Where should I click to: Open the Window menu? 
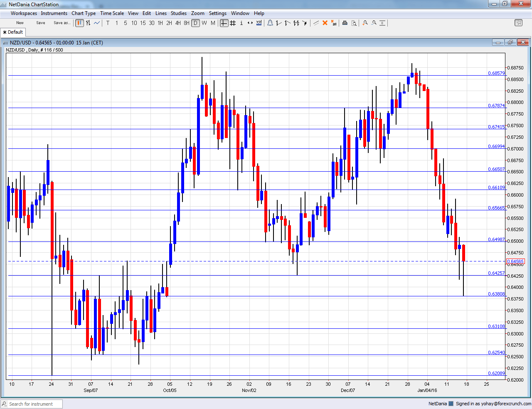240,13
